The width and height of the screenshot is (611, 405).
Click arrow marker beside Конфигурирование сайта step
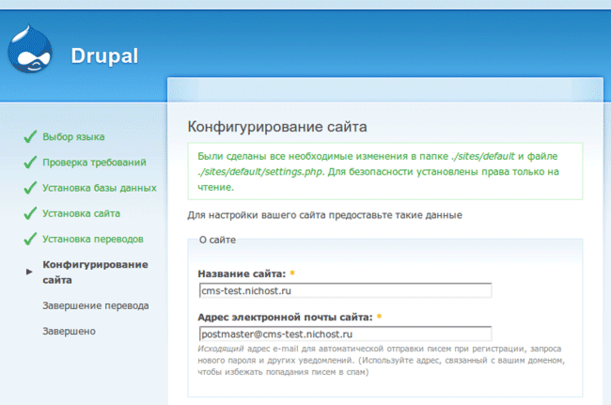tap(29, 272)
